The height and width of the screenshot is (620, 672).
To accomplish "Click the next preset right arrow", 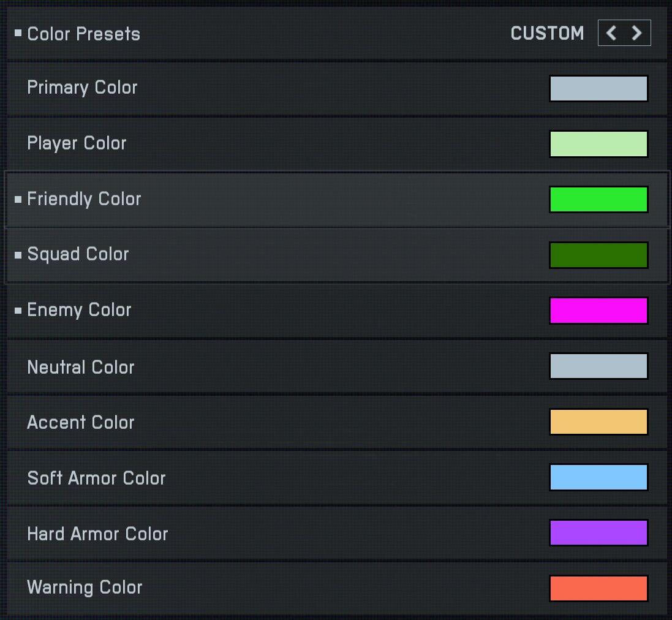I will [x=637, y=33].
